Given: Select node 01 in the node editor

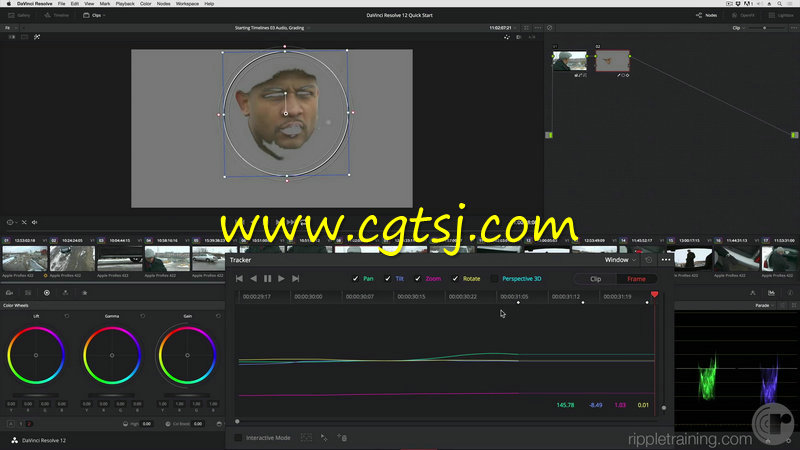Looking at the screenshot, I should coord(569,61).
